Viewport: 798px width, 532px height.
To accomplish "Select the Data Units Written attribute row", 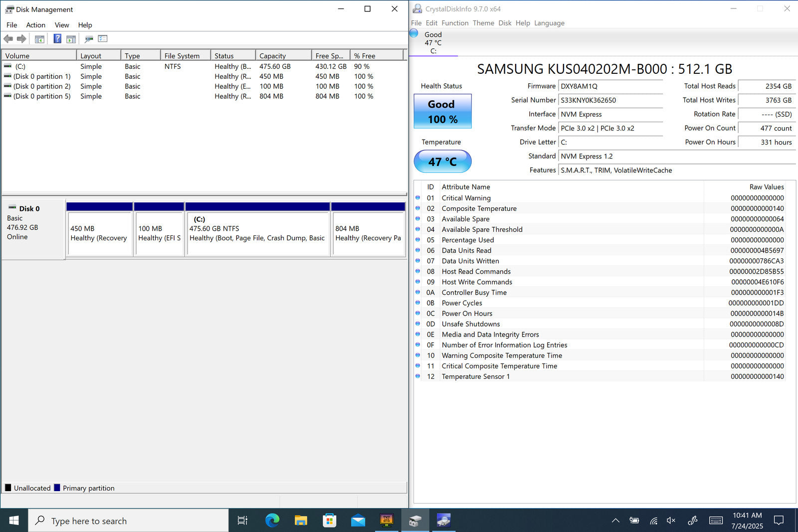I will coord(600,261).
